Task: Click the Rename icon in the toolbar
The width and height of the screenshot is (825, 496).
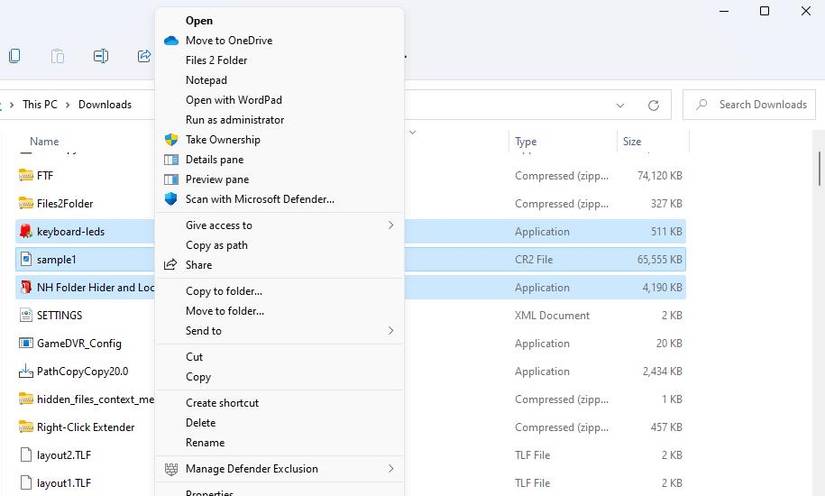Action: 100,57
